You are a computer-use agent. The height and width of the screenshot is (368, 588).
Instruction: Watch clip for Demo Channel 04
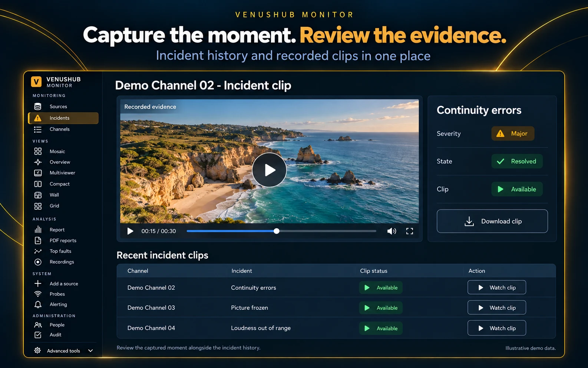coord(497,328)
